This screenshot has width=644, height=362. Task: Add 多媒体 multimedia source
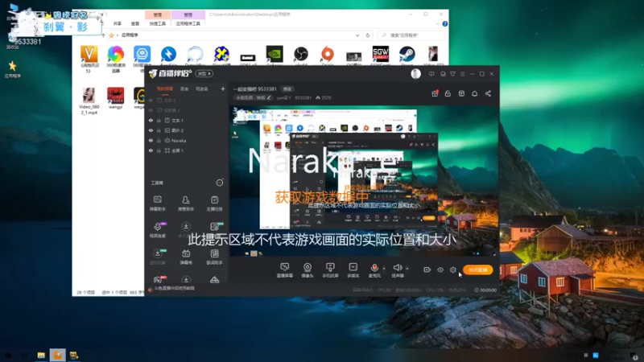(353, 270)
